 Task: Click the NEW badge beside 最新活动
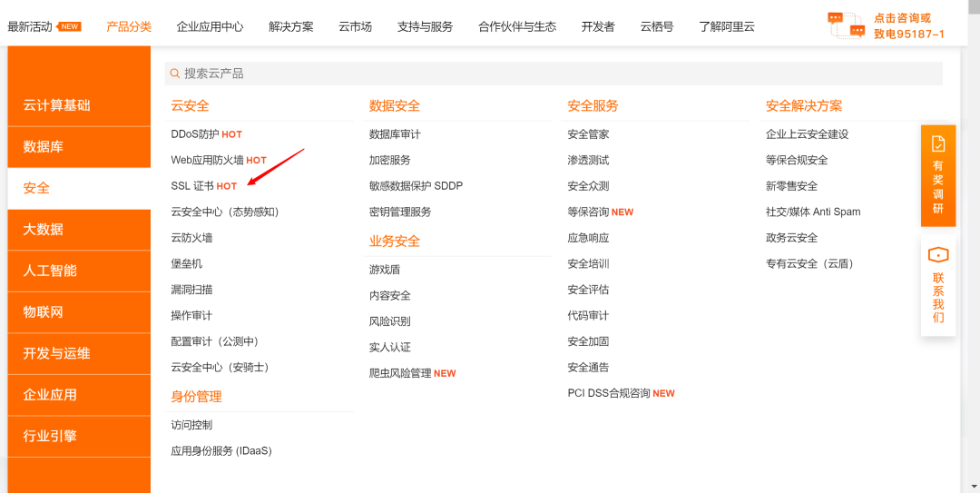point(69,27)
